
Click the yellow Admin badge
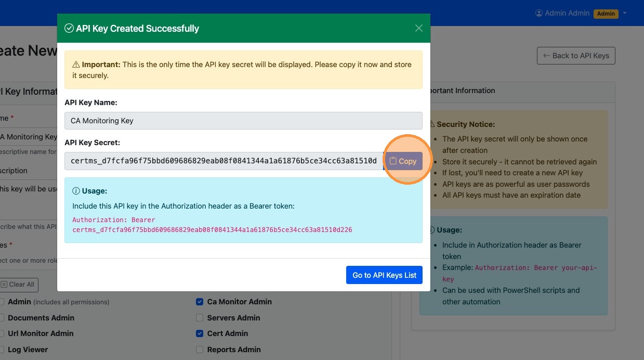pyautogui.click(x=606, y=14)
